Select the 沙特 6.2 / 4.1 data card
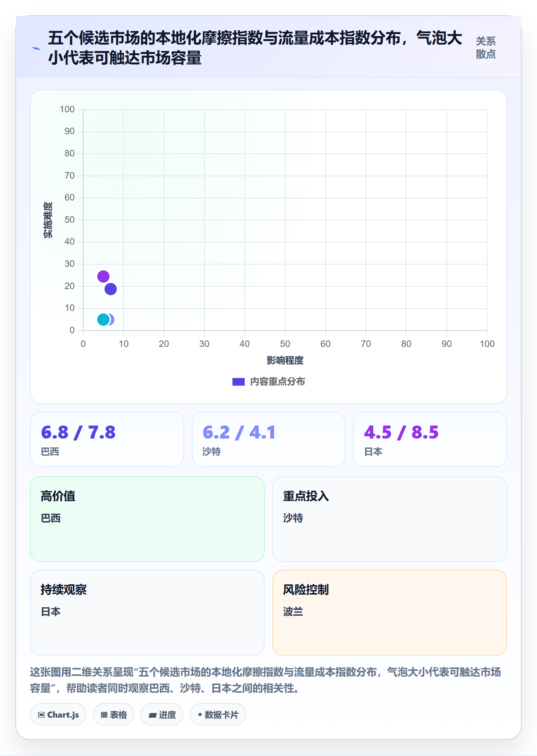Image resolution: width=537 pixels, height=756 pixels. 268,439
